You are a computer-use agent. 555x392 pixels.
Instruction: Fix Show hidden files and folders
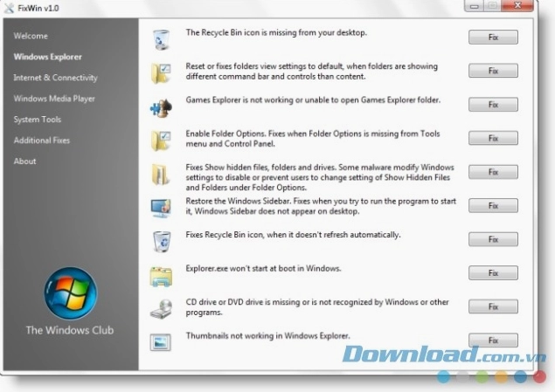493,172
